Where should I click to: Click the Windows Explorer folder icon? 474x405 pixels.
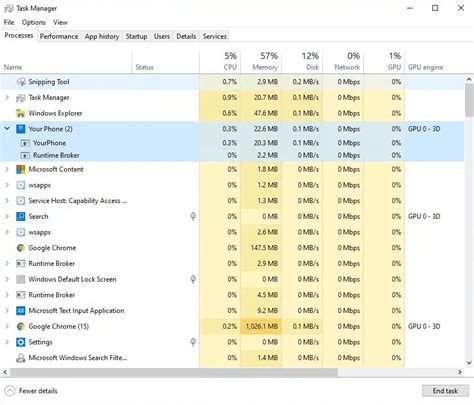pyautogui.click(x=21, y=113)
